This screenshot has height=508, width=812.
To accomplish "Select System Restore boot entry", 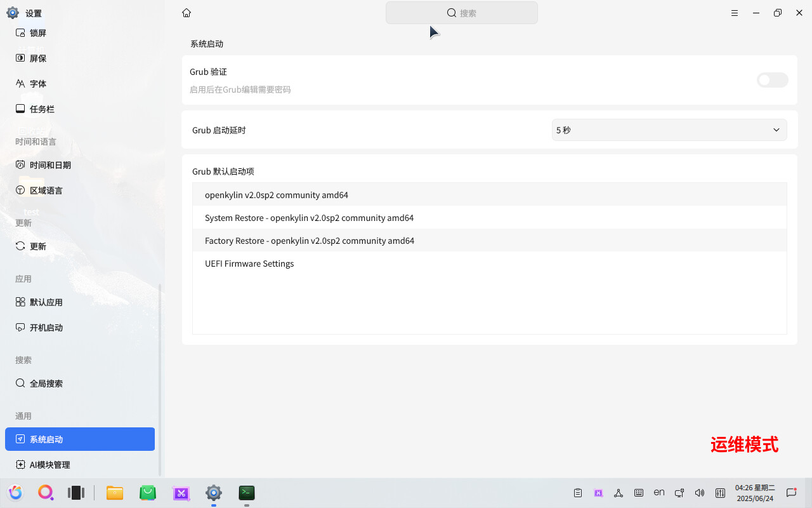I will (x=489, y=218).
